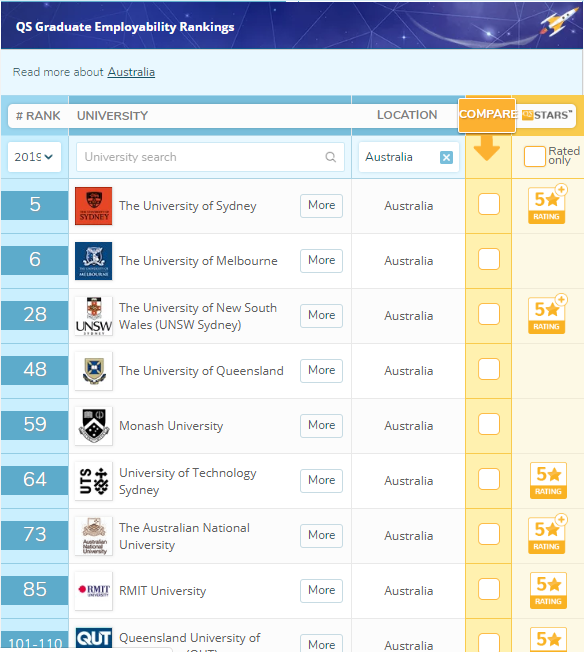Click the RMIT University logo

pyautogui.click(x=93, y=590)
